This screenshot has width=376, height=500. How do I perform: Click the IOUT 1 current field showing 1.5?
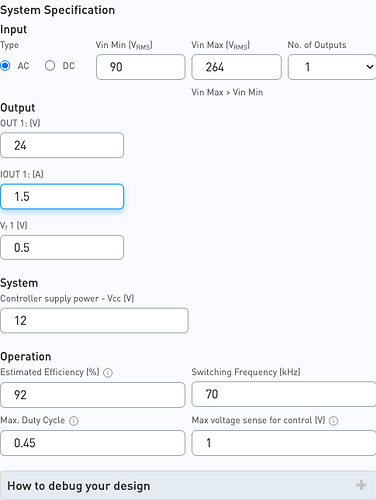62,197
